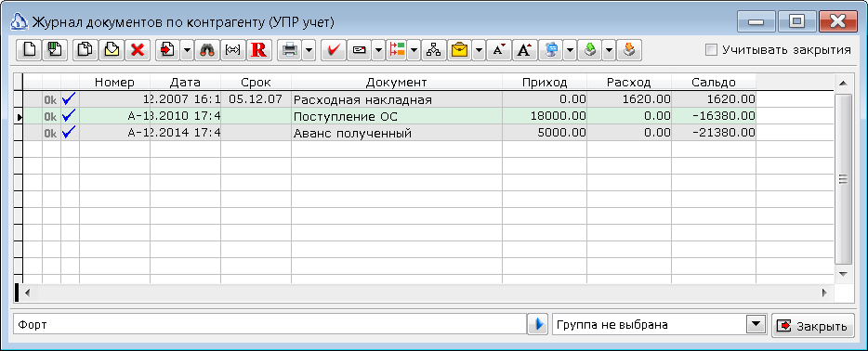The width and height of the screenshot is (868, 351).
Task: Toggle blue checkmark on Аванс полученный row
Action: (70, 133)
